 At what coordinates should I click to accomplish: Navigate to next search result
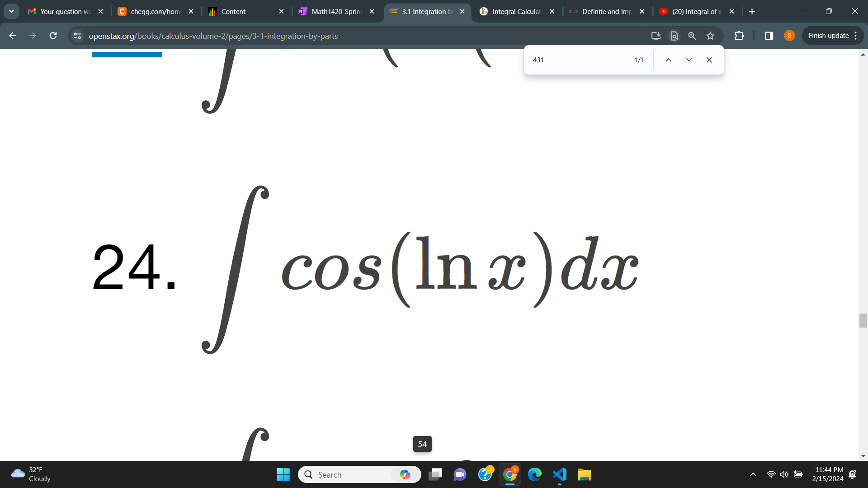click(689, 60)
